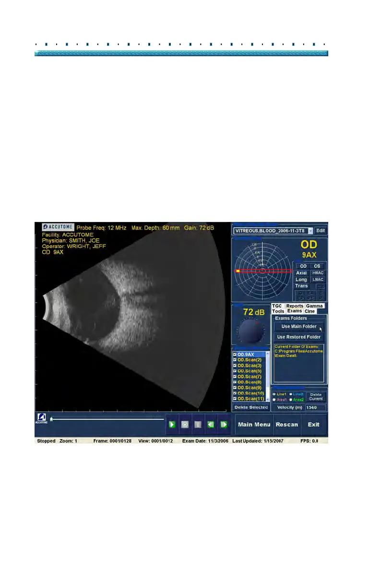The width and height of the screenshot is (380, 588).
Task: Click the Rescan button
Action: point(287,425)
